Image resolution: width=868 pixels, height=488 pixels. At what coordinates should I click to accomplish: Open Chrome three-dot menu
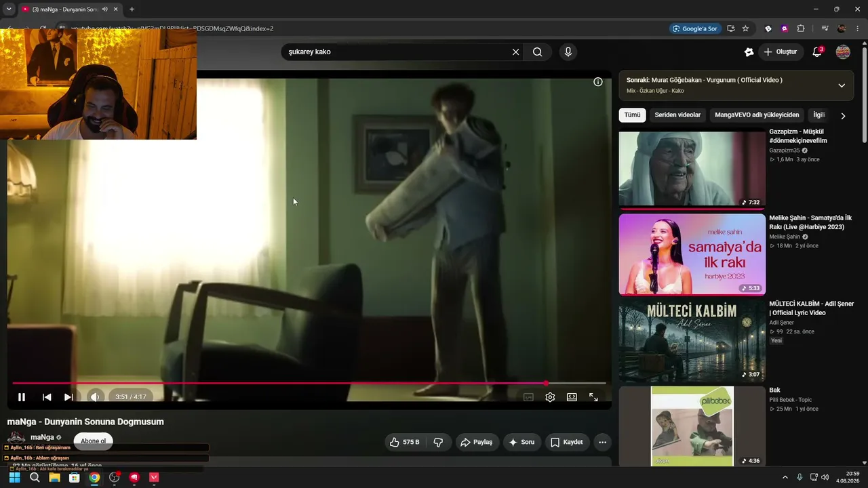pyautogui.click(x=858, y=28)
